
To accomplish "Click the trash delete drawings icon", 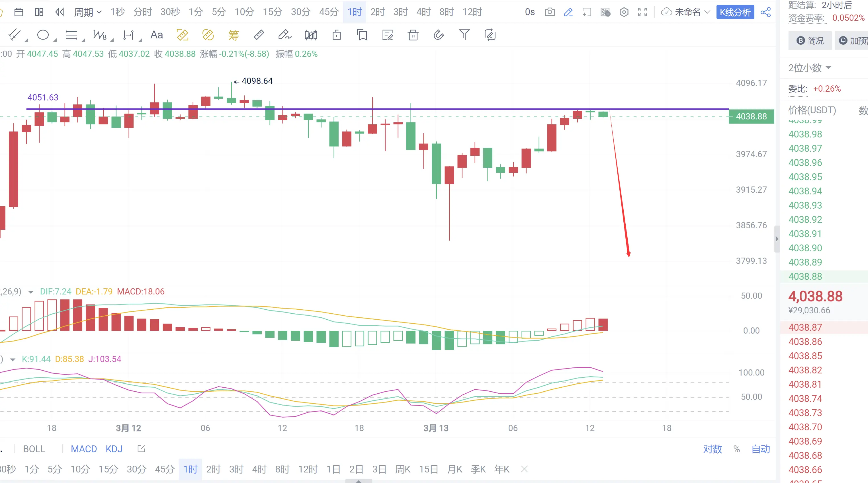I will tap(413, 35).
